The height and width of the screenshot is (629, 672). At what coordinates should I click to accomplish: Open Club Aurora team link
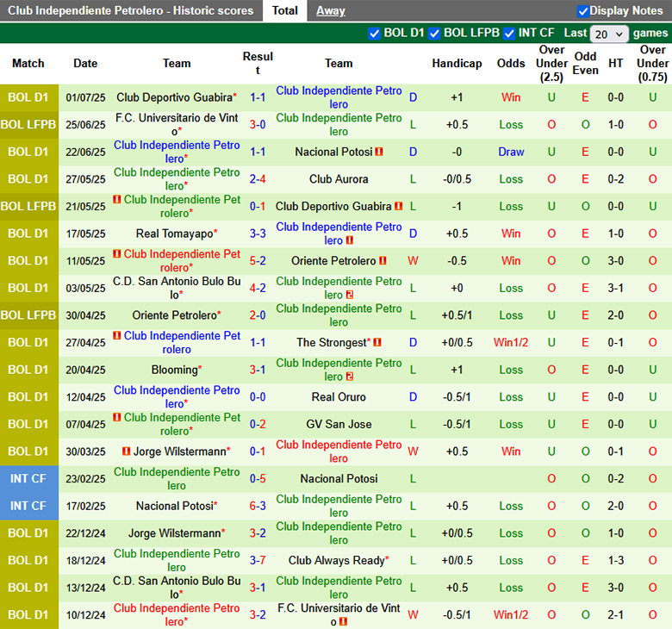(339, 179)
